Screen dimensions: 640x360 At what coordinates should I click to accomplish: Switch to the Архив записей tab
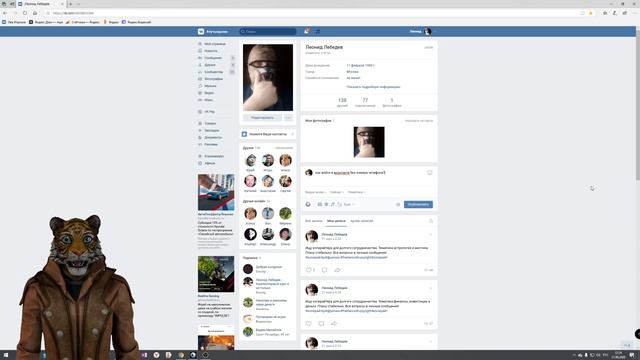click(362, 221)
